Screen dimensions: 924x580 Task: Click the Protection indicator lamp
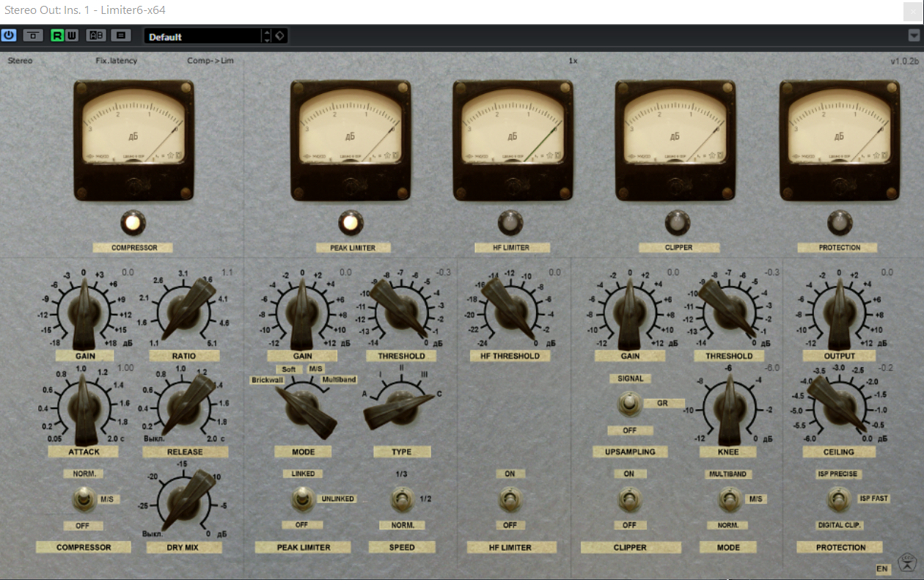coord(840,223)
